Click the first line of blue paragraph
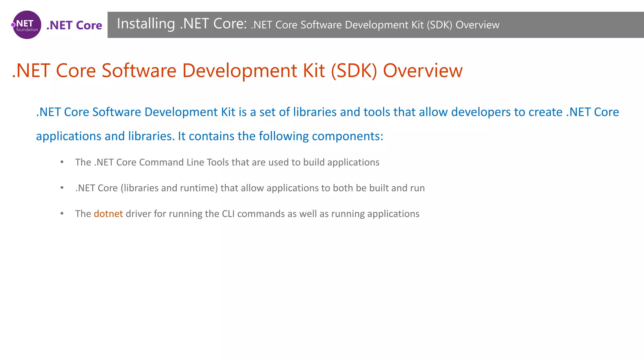The width and height of the screenshot is (644, 362). click(327, 112)
